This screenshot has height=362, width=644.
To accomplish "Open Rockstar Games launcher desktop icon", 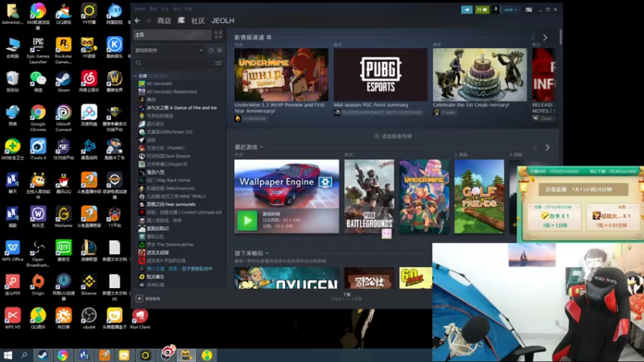I will [64, 50].
